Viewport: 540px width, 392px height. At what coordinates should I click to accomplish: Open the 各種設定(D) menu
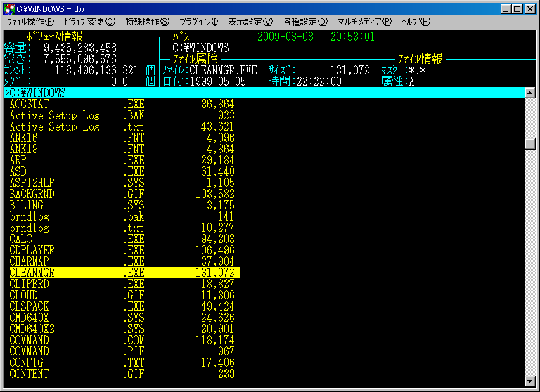(x=305, y=22)
